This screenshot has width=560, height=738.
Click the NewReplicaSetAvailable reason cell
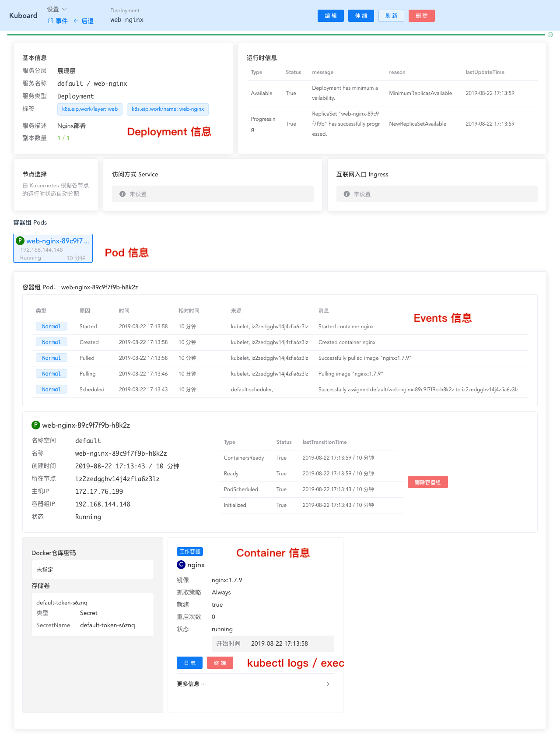click(x=418, y=124)
